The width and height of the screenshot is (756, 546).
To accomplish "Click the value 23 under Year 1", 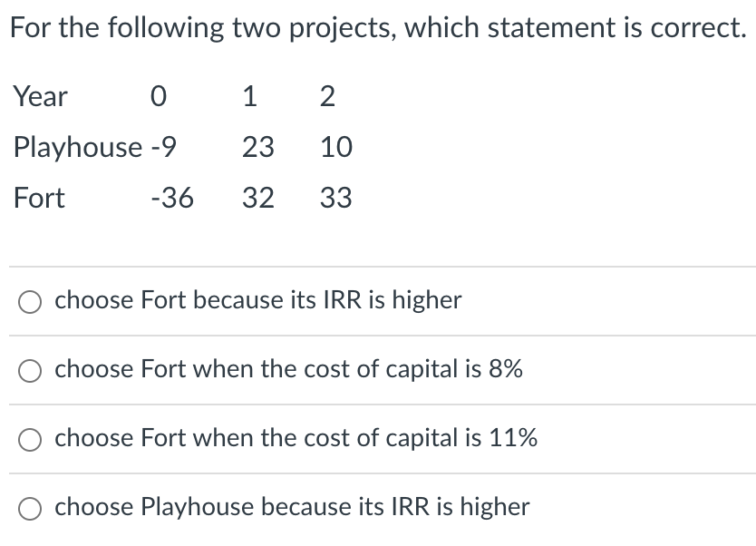I will coord(259,147).
